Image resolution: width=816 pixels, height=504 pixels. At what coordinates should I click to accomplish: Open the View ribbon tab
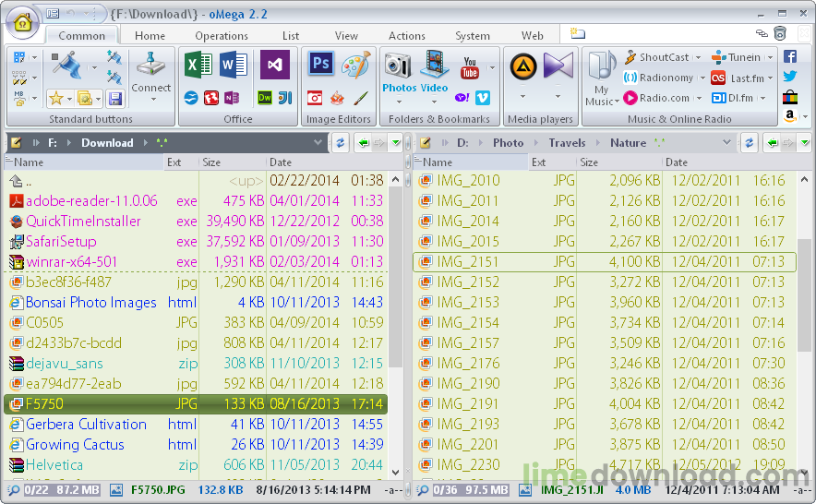[x=346, y=35]
